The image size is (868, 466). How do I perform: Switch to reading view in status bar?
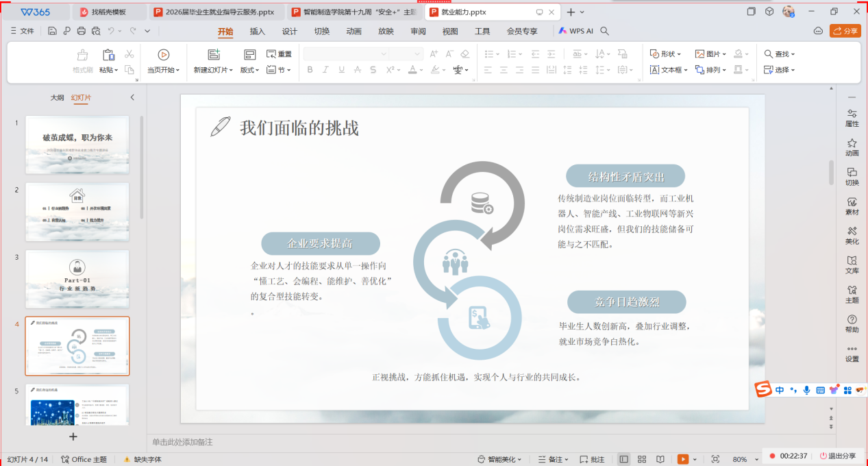click(660, 459)
